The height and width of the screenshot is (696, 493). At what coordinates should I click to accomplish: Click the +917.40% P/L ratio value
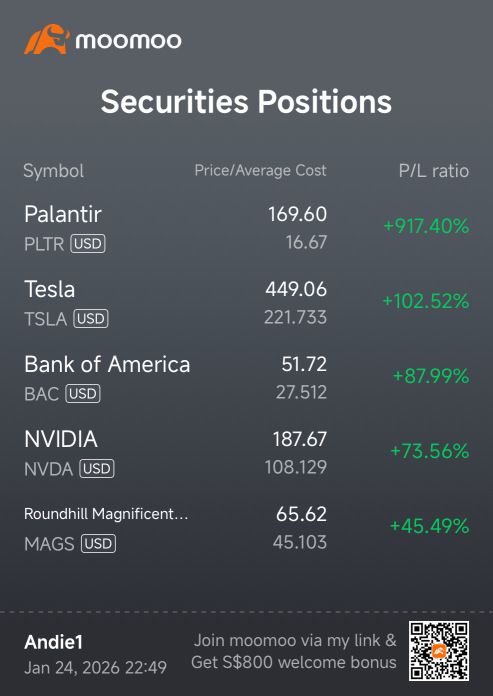pyautogui.click(x=426, y=226)
